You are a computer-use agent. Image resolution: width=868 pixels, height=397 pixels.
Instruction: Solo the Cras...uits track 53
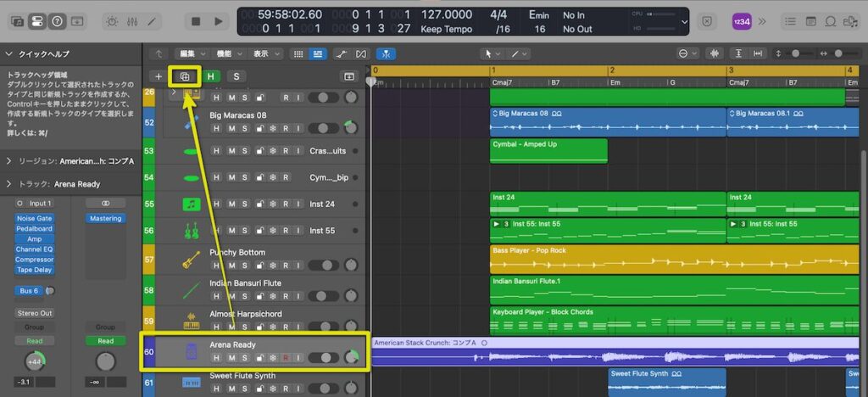click(x=245, y=151)
